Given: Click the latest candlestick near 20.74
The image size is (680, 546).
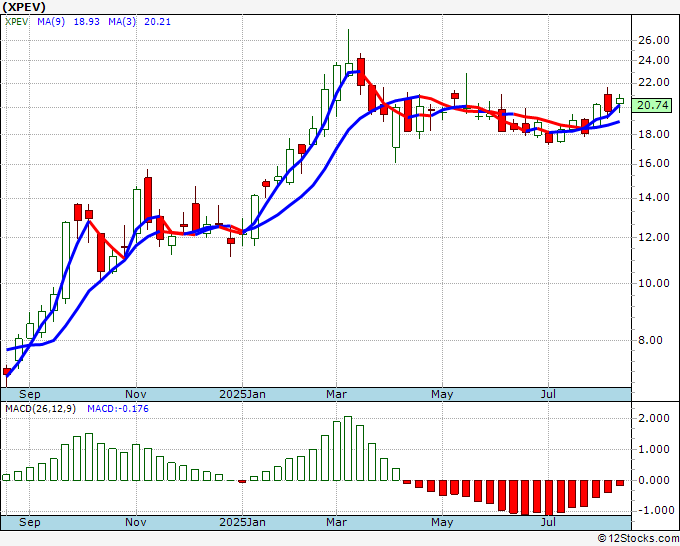Looking at the screenshot, I should tap(620, 101).
